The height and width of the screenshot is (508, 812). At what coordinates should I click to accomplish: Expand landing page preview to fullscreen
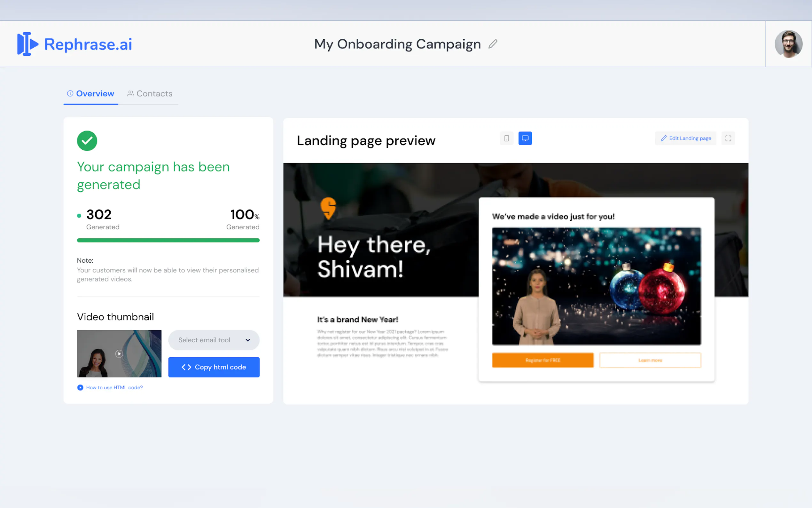click(x=728, y=139)
